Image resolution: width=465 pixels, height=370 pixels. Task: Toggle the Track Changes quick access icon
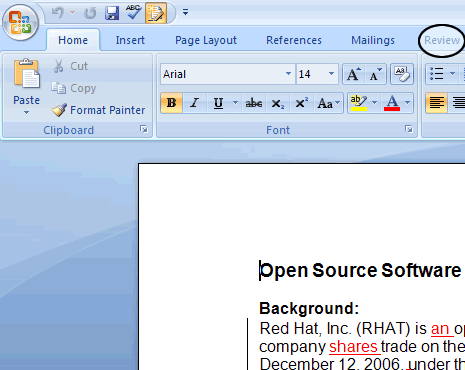(156, 13)
